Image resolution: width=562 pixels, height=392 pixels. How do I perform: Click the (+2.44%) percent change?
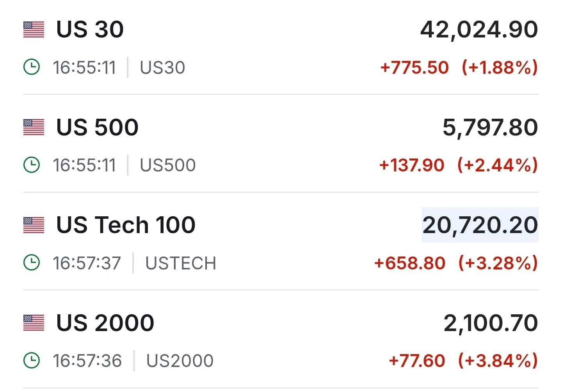point(498,165)
